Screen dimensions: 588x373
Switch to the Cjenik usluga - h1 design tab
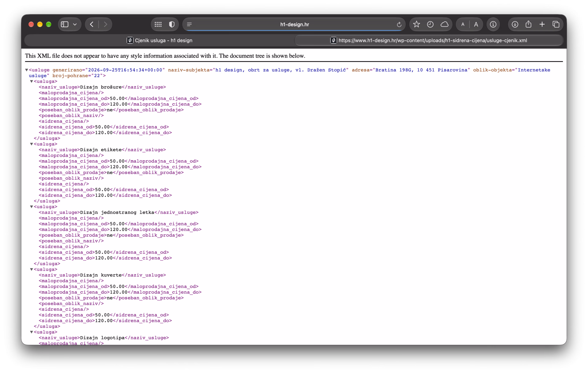coord(159,40)
